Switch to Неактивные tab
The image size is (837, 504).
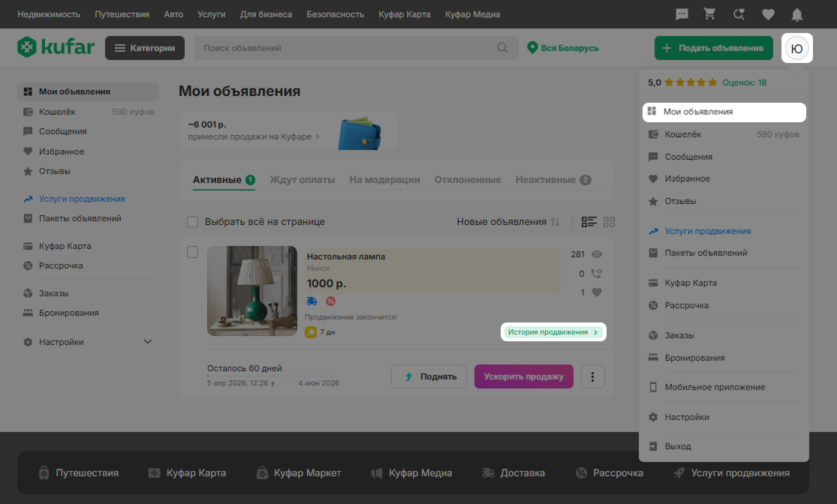coord(553,180)
